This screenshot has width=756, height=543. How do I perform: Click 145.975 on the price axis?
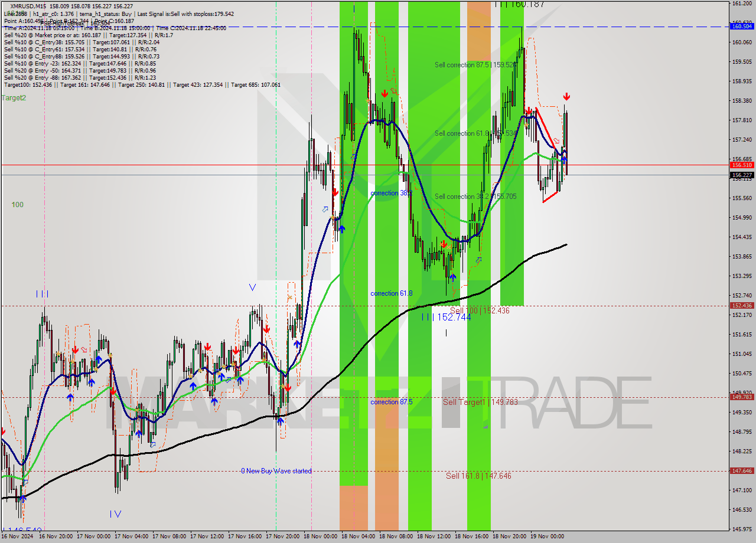(x=742, y=529)
